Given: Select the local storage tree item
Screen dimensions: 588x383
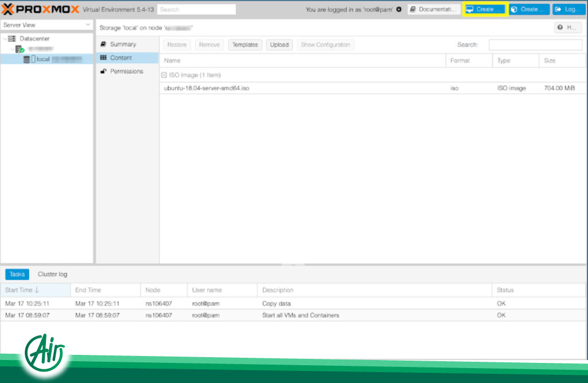Looking at the screenshot, I should [x=47, y=59].
